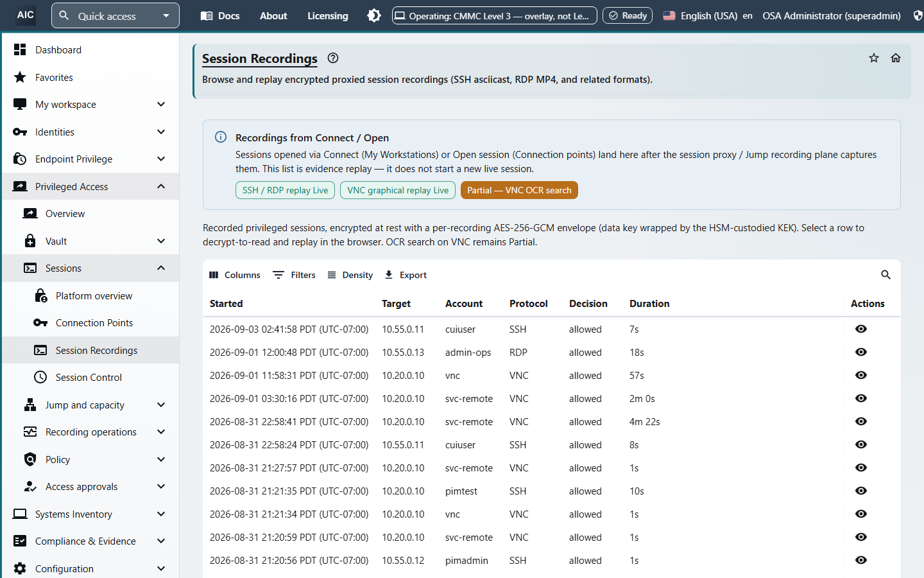View the admin-ops RDP recording eye icon
This screenshot has width=924, height=578.
coord(861,352)
